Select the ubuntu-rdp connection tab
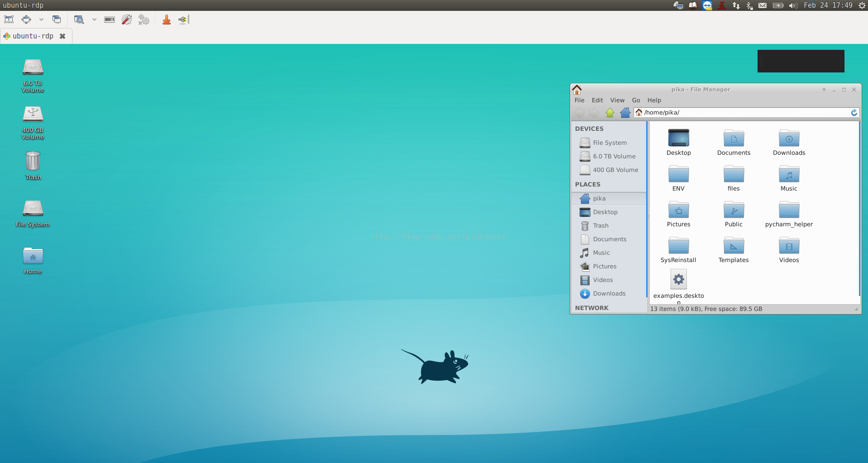 (x=33, y=36)
